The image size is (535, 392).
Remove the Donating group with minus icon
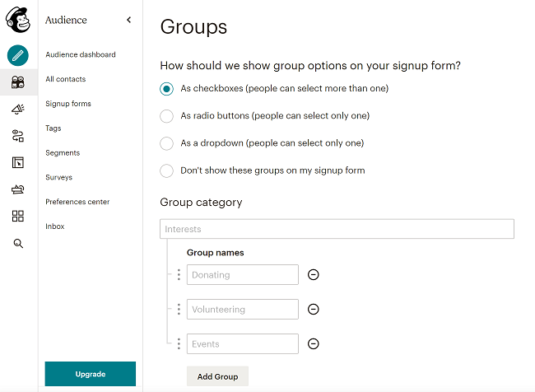click(313, 275)
